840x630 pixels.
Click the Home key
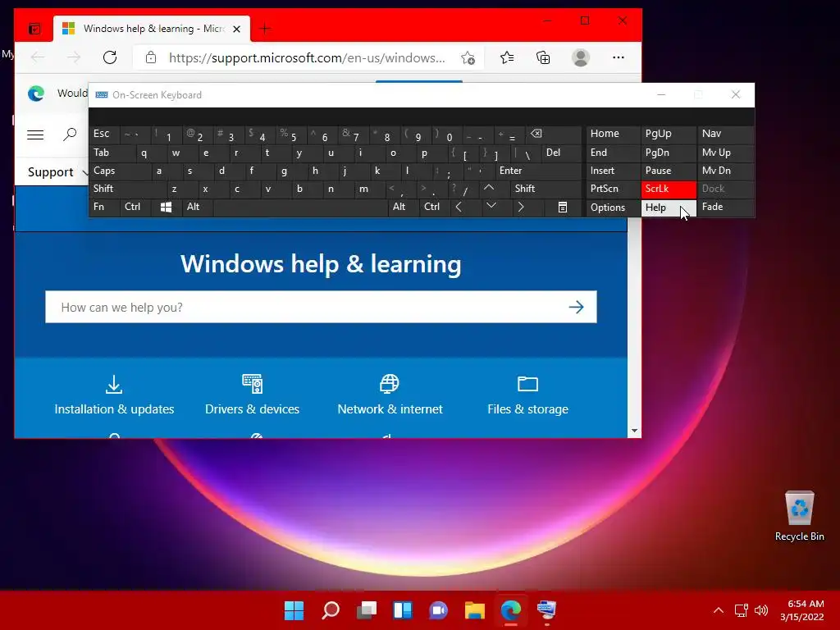point(613,134)
